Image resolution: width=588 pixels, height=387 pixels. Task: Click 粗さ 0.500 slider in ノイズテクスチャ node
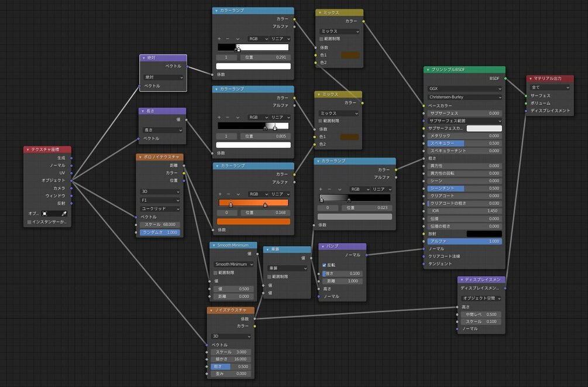coord(231,367)
